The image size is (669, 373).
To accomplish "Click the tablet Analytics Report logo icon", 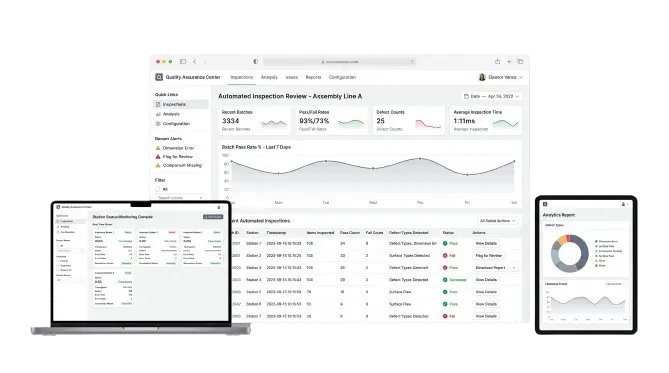I will point(545,204).
